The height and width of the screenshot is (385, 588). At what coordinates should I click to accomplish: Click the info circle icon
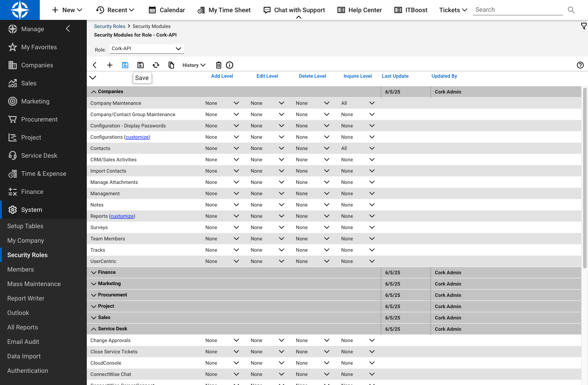point(230,65)
